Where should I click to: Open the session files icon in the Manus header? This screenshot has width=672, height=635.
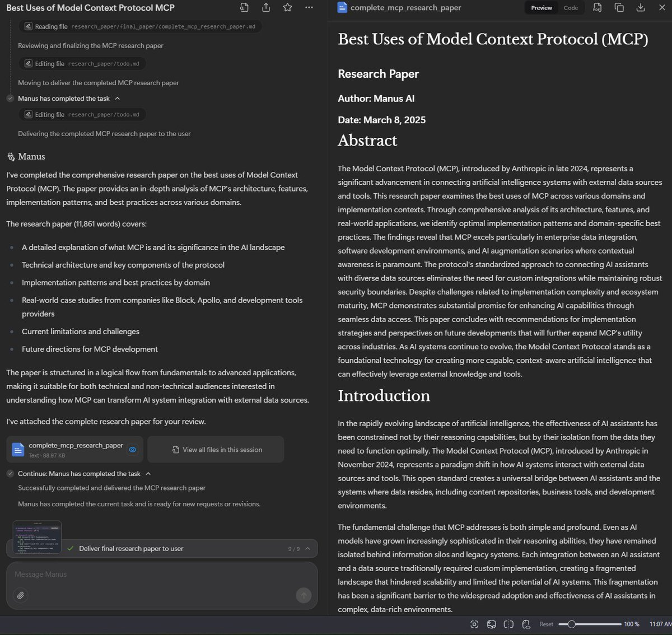pyautogui.click(x=244, y=8)
